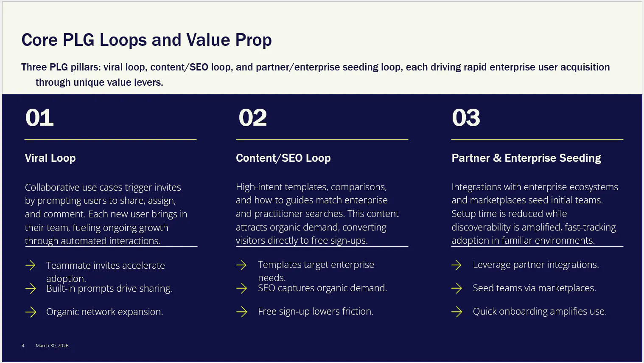Click the slide number 4 in footer
644x363 pixels.
(x=23, y=346)
